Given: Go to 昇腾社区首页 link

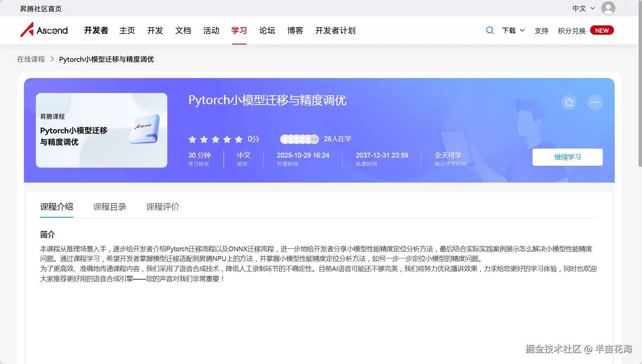Looking at the screenshot, I should [41, 9].
